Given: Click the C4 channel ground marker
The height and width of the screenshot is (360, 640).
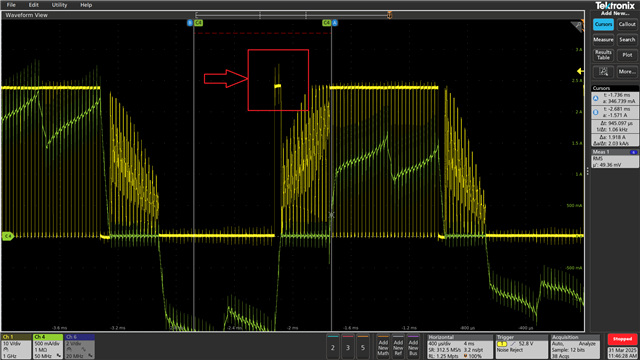Looking at the screenshot, I should [8, 236].
